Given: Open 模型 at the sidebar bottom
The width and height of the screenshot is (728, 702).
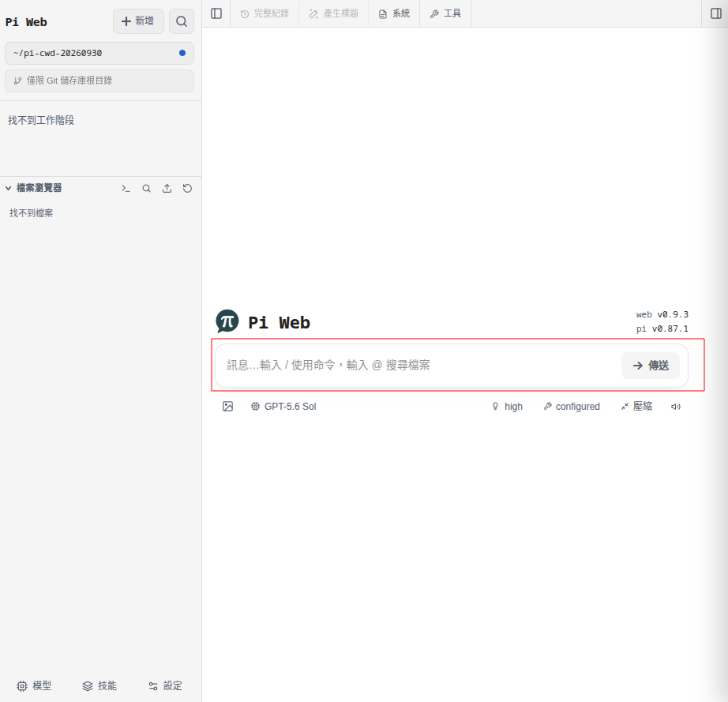Looking at the screenshot, I should tap(34, 685).
